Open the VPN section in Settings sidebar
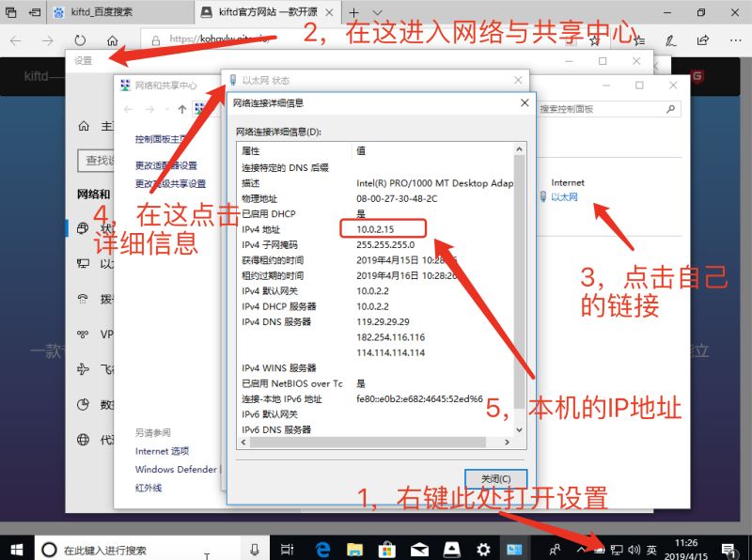Image resolution: width=752 pixels, height=560 pixels. pyautogui.click(x=81, y=334)
